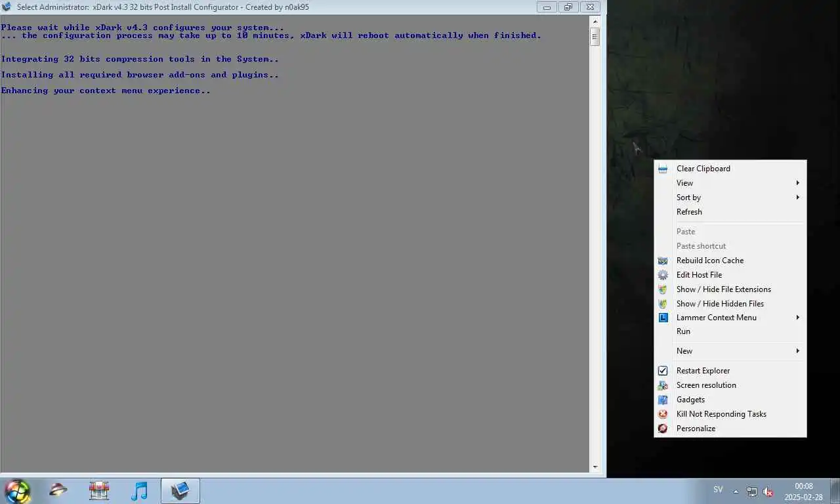Screen dimensions: 840x504
Task: Open the network tray icon
Action: pyautogui.click(x=752, y=492)
